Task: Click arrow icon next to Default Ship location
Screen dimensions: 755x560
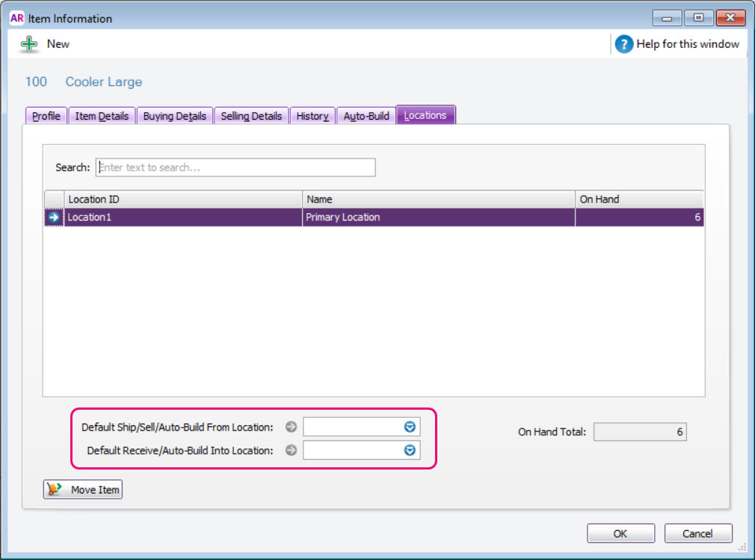Action: point(292,427)
